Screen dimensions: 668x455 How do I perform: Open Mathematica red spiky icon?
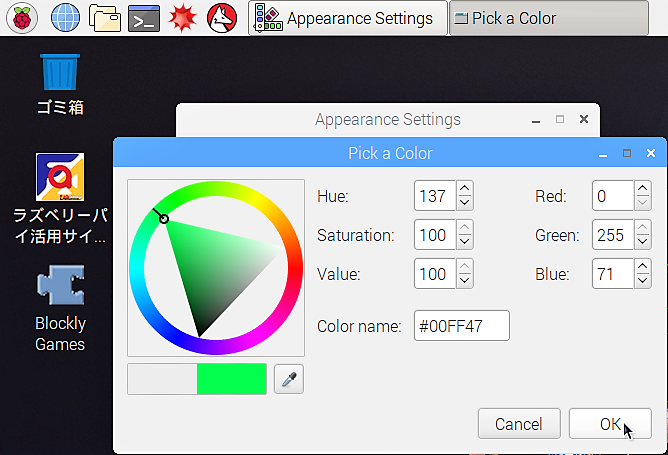pos(182,18)
